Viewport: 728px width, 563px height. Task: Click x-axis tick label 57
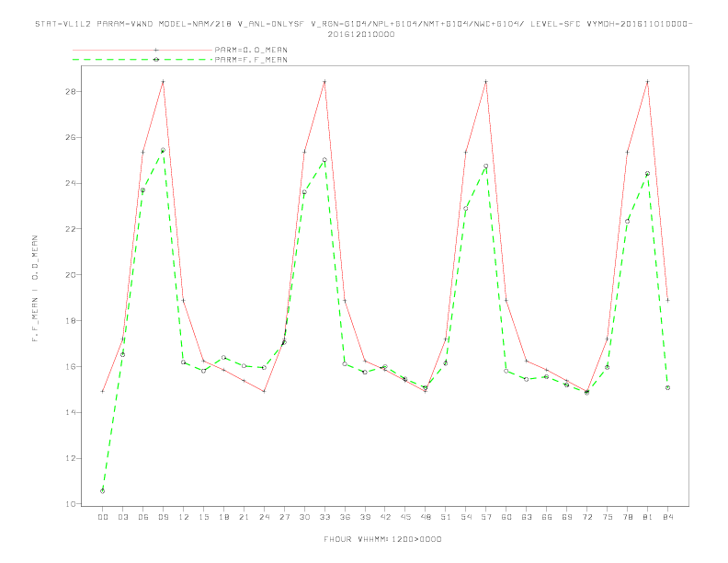pyautogui.click(x=486, y=517)
